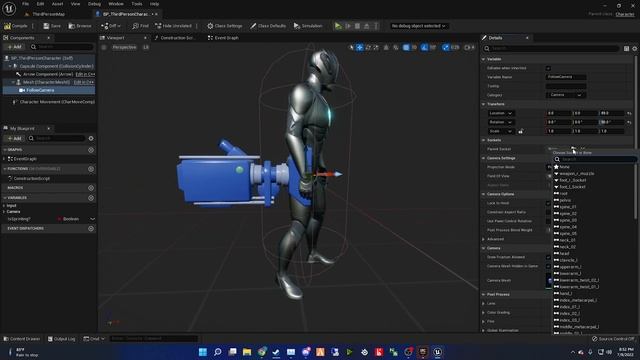Screen dimensions: 640x360
Task: Open the Content Drawer
Action: [x=22, y=339]
